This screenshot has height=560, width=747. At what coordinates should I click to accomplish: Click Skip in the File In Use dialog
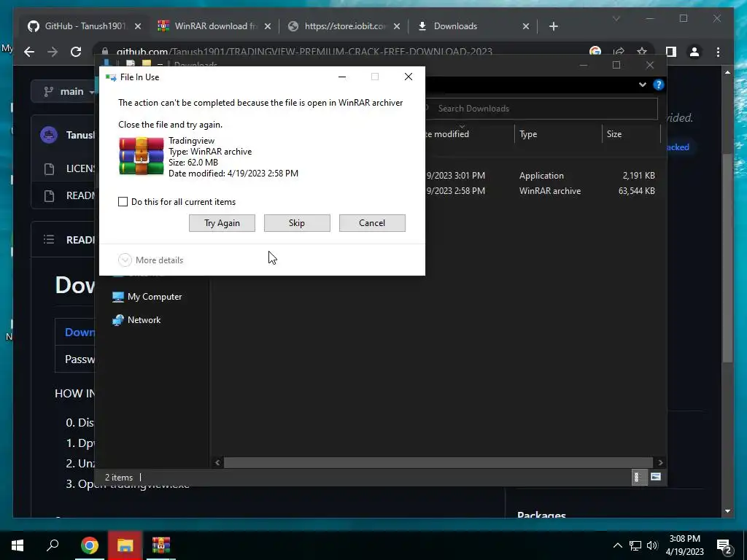pyautogui.click(x=297, y=223)
